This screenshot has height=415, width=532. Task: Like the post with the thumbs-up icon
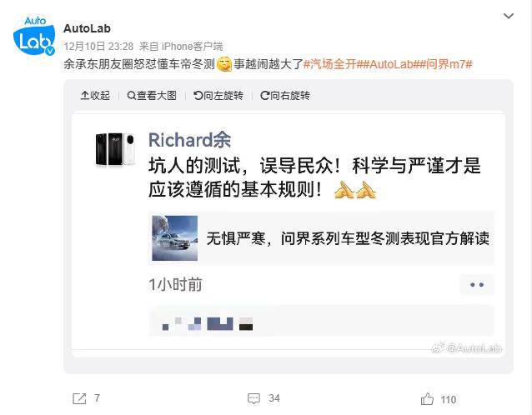[x=427, y=399]
